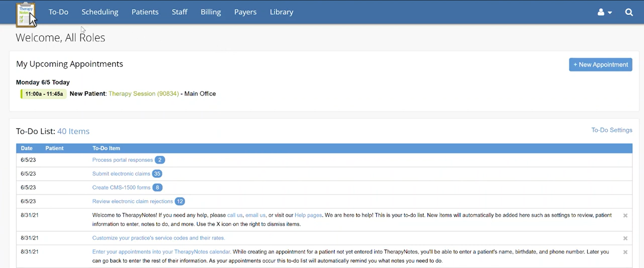Click the New Appointment button
This screenshot has width=644, height=268.
[x=600, y=65]
